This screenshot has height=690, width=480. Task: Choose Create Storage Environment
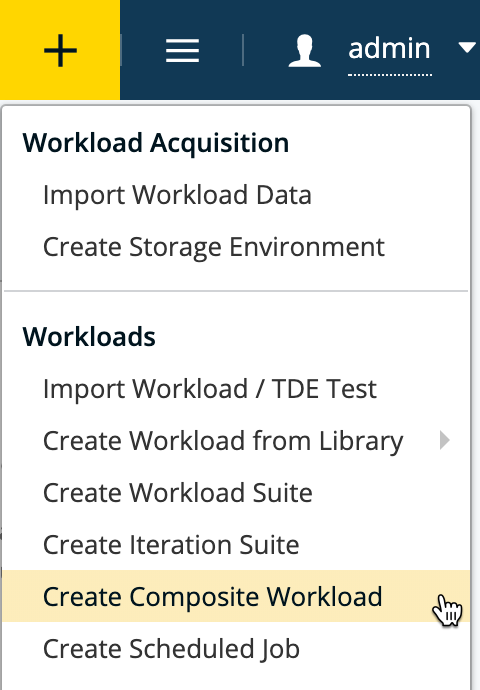click(214, 247)
